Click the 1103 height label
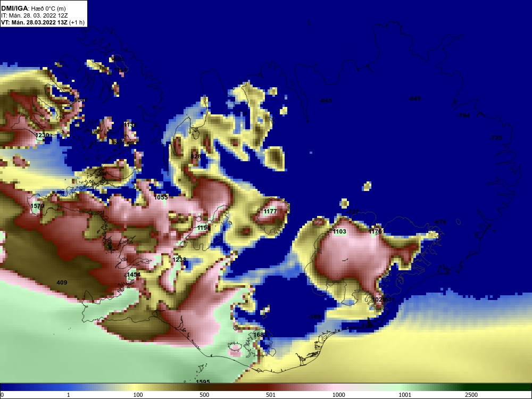 tap(339, 232)
